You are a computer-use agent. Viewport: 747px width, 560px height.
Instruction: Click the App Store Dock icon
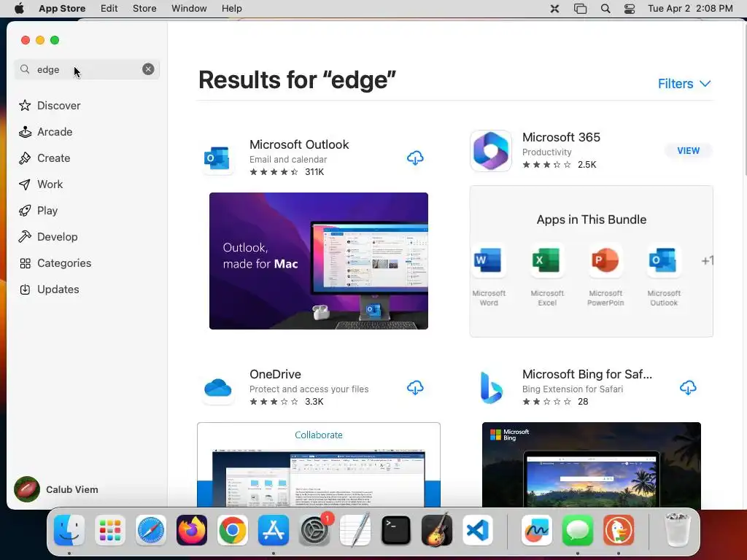tap(274, 530)
